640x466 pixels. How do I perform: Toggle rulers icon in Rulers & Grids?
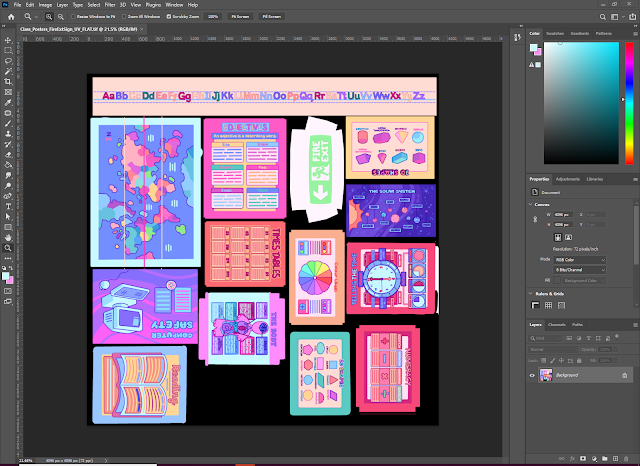point(536,305)
